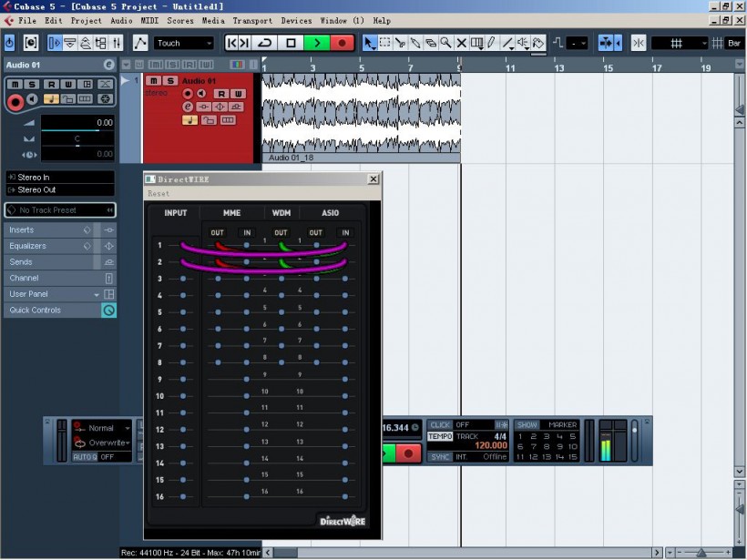Toggle record enable on Audio 01 track

coord(189,94)
